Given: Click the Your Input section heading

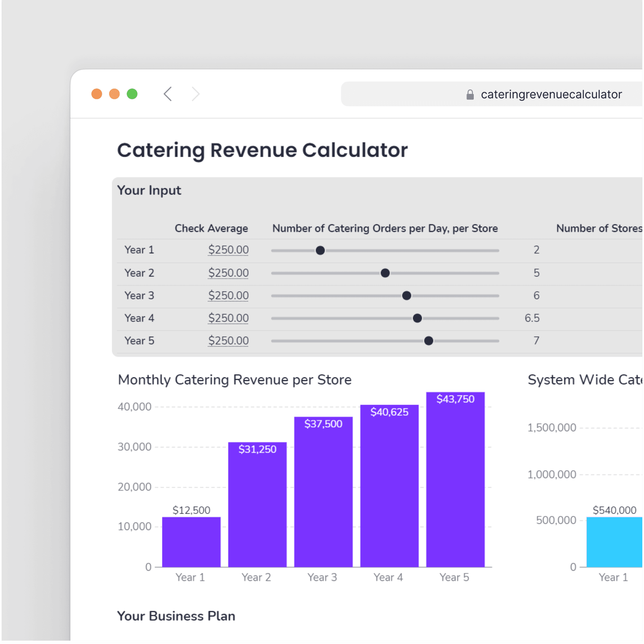Looking at the screenshot, I should point(149,191).
